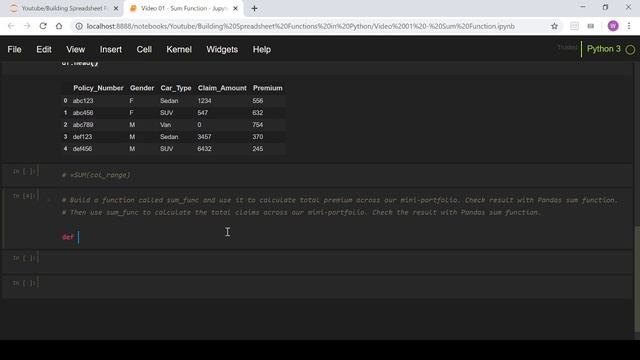The height and width of the screenshot is (360, 640).
Task: Open the browser home page icon
Action: (x=59, y=26)
